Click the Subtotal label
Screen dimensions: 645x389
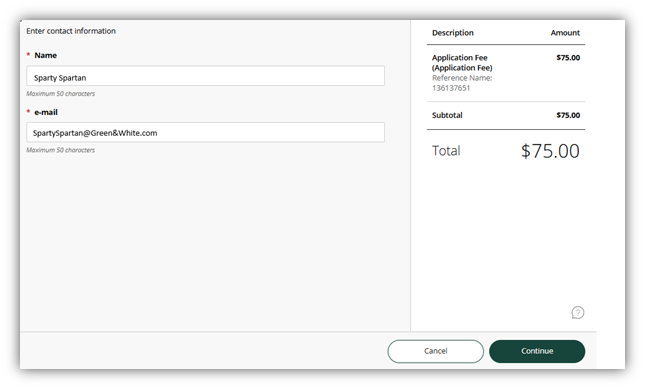coord(447,115)
